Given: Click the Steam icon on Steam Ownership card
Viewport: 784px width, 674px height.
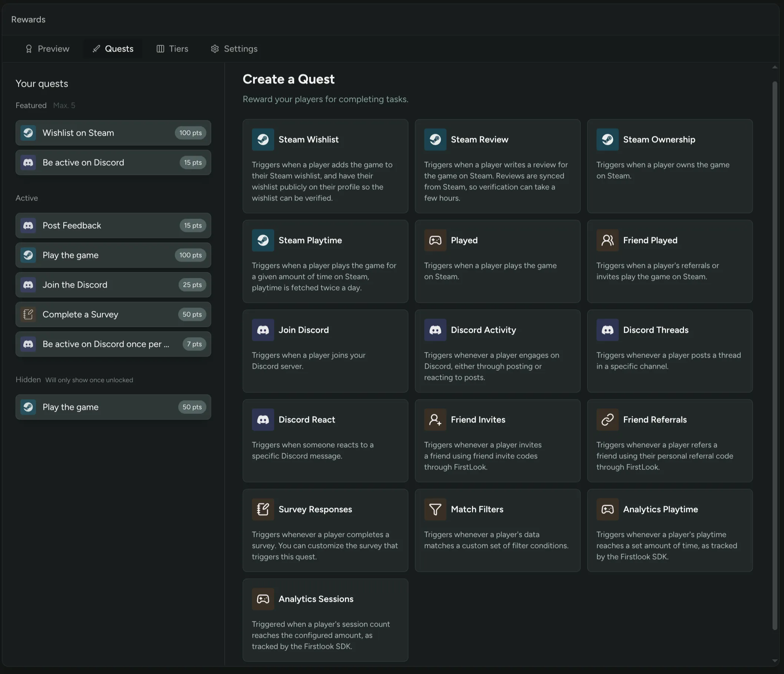Looking at the screenshot, I should coord(607,140).
